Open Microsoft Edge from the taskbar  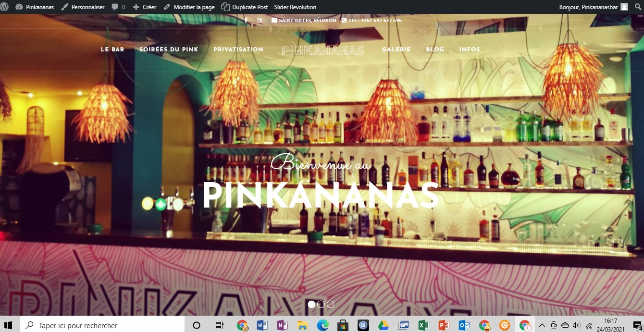tap(322, 325)
